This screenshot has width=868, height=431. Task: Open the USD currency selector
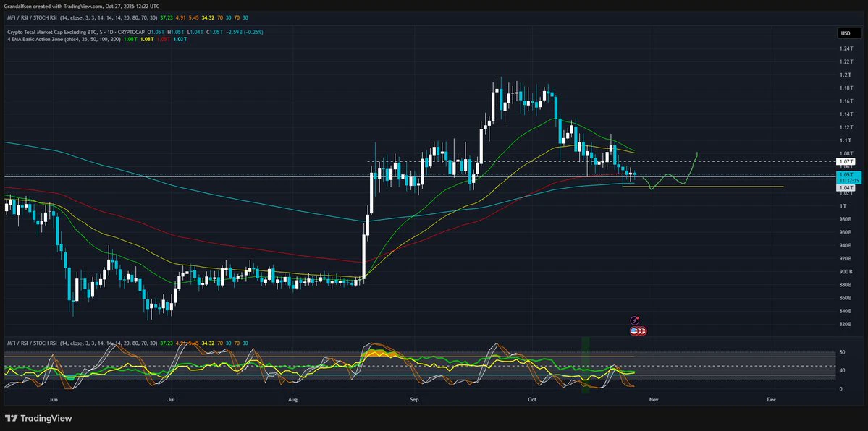pyautogui.click(x=846, y=33)
